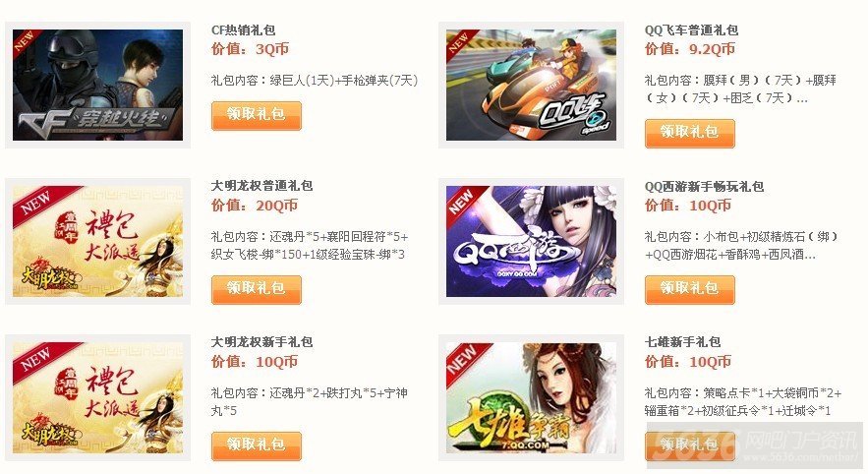Open the 大明龙权新手礼包 banner image
Viewport: 868px width, 474px height.
pos(98,397)
